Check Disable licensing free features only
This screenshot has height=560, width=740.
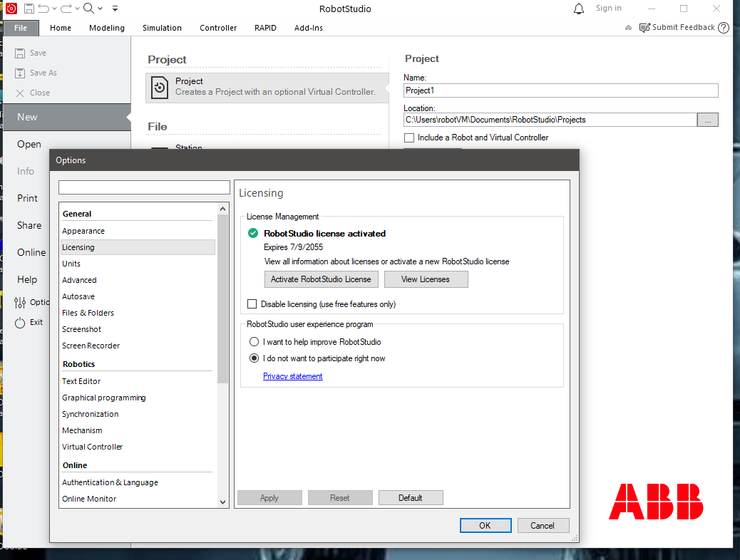pyautogui.click(x=252, y=304)
